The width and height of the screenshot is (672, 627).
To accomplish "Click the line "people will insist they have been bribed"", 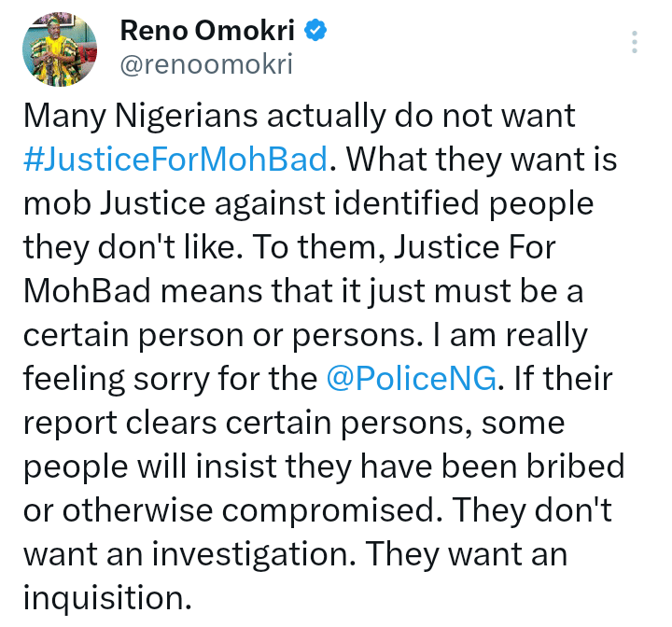I will tap(324, 467).
